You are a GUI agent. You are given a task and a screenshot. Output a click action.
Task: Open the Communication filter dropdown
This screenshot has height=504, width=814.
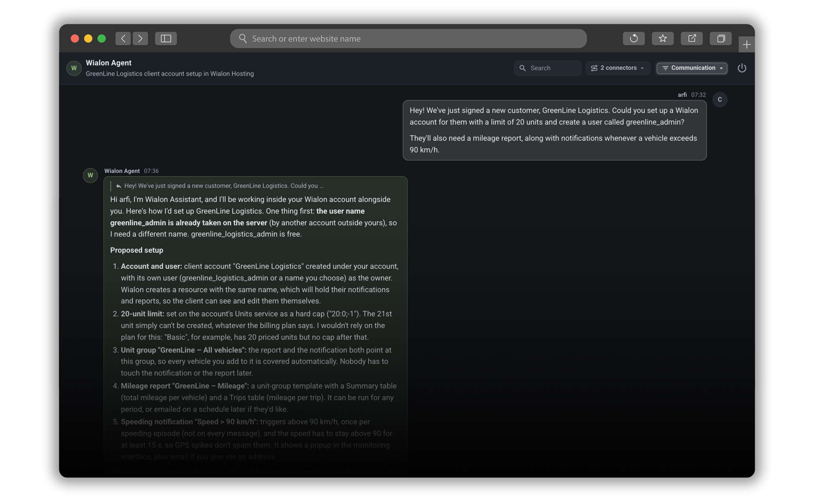pos(692,68)
